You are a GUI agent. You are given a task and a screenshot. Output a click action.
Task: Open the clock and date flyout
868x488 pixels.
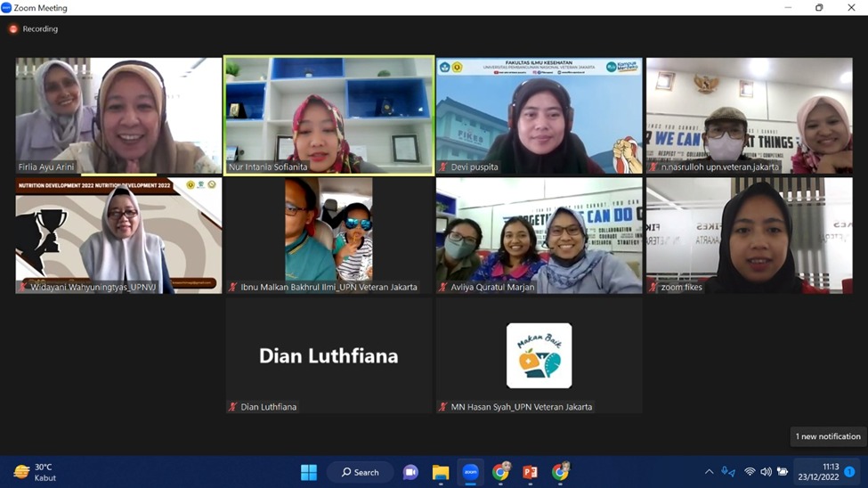coord(817,472)
